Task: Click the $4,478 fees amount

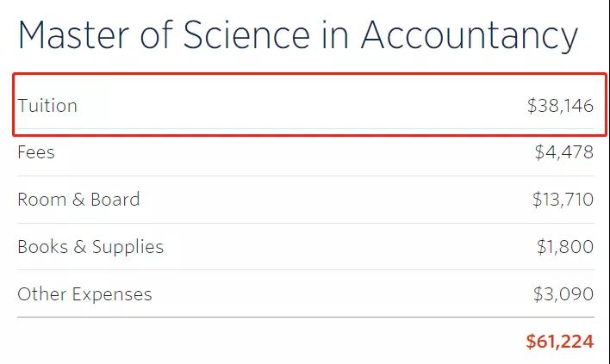Action: [564, 152]
